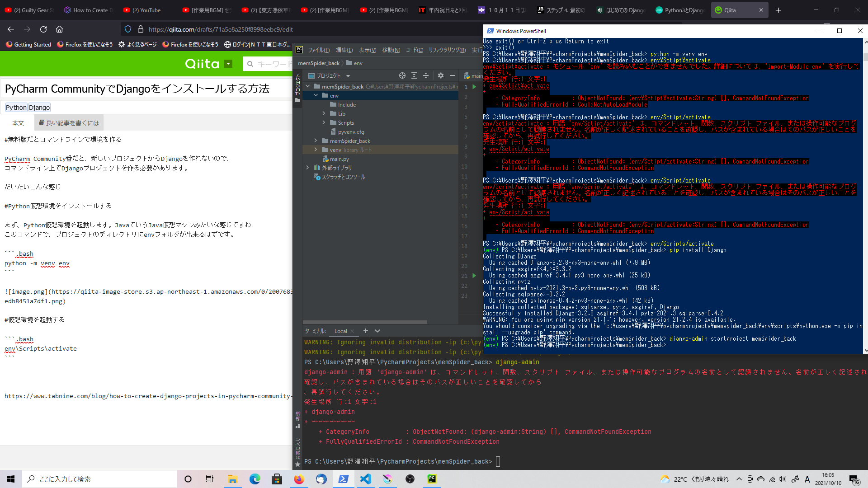Expand the venv library root folder
This screenshot has height=488, width=868.
[x=316, y=150]
